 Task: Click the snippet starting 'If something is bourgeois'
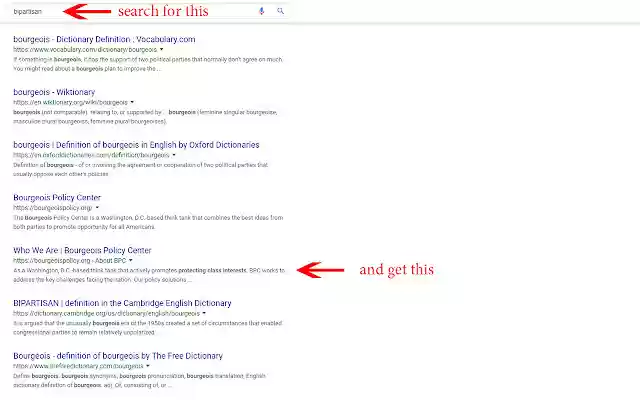pos(148,64)
